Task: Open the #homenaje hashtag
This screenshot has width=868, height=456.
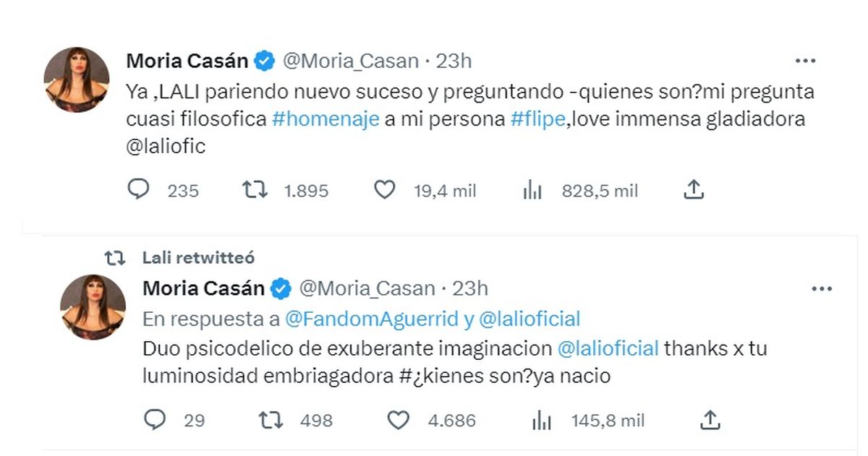Action: [325, 119]
